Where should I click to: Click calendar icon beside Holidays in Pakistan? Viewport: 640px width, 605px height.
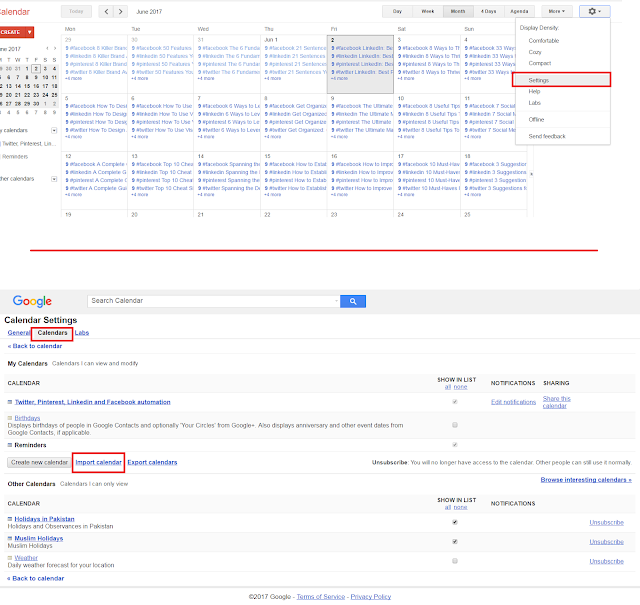[x=10, y=519]
